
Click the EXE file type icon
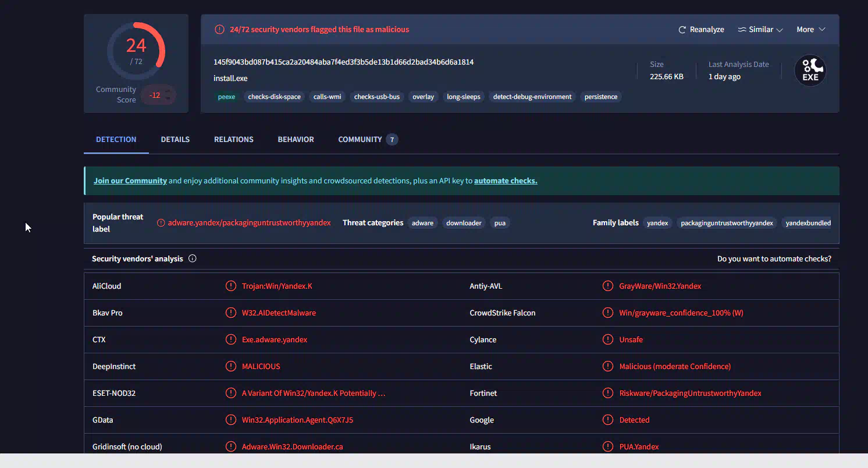(810, 70)
